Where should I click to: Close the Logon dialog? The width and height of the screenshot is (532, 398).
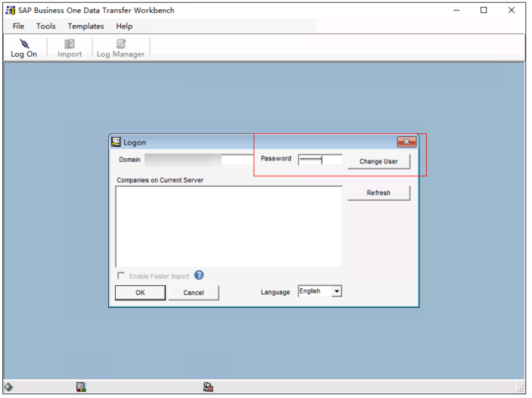click(406, 141)
